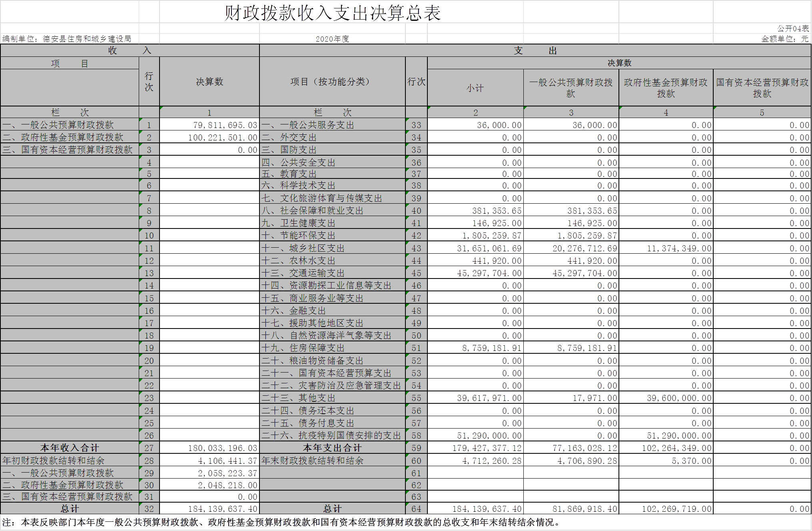The height and width of the screenshot is (531, 812).
Task: Select cell 二十六、抗疫特别国债安排的支出
Action: (x=331, y=435)
